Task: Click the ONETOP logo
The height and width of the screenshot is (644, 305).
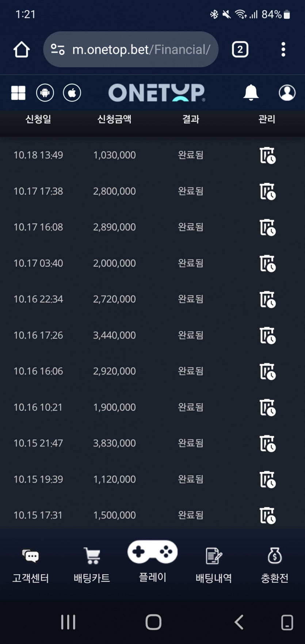Action: [x=156, y=93]
